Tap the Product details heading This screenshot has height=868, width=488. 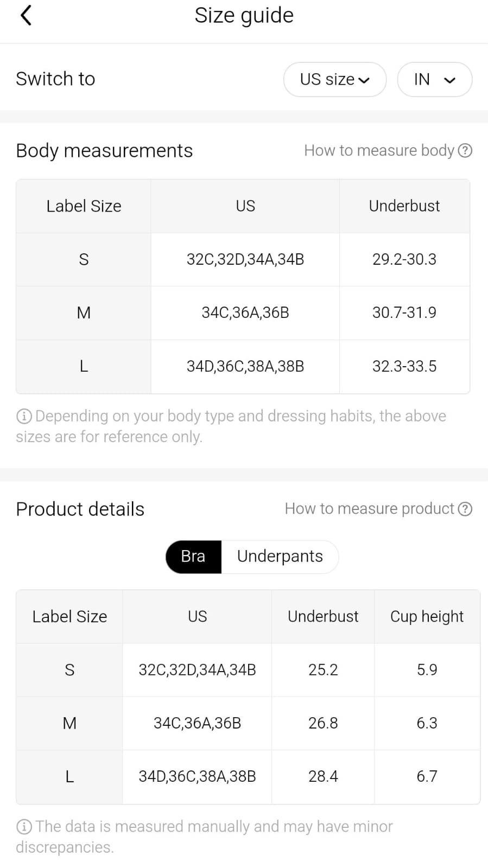coord(80,509)
